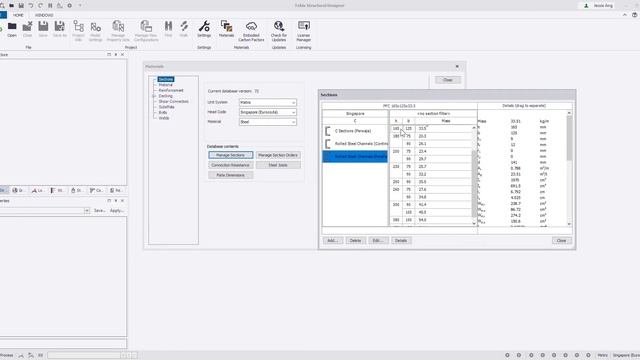This screenshot has width=640, height=360.
Task: Click the Manage Section Orders button
Action: click(x=278, y=155)
